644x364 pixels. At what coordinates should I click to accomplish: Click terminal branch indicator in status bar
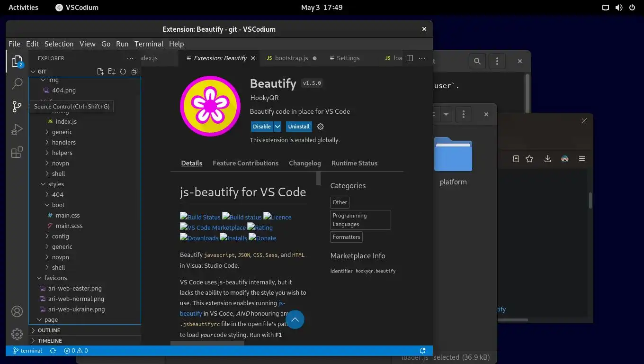pos(27,351)
